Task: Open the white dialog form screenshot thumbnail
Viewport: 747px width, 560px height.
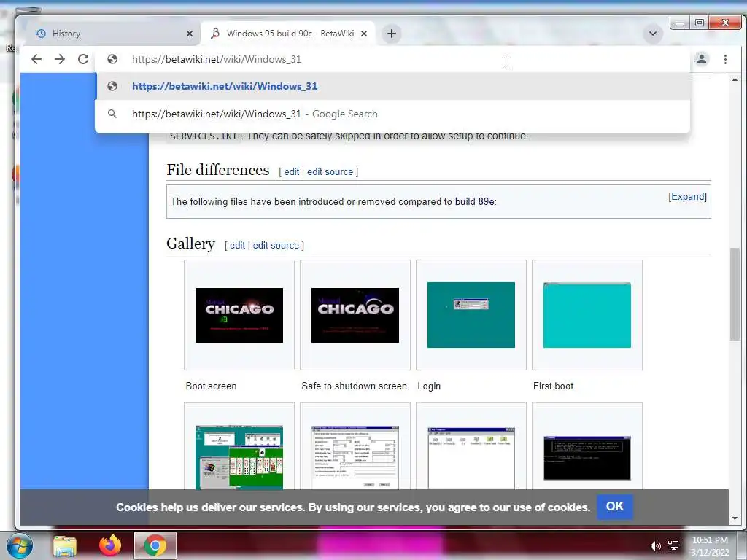Action: (x=355, y=457)
